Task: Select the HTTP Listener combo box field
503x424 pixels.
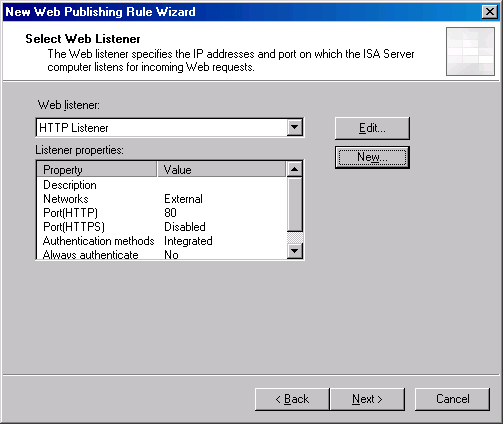Action: pos(170,127)
